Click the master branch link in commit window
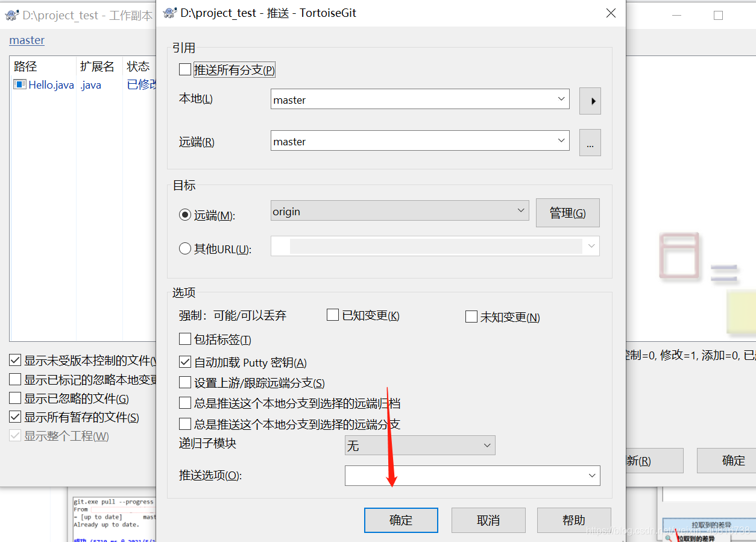756x542 pixels. [27, 40]
